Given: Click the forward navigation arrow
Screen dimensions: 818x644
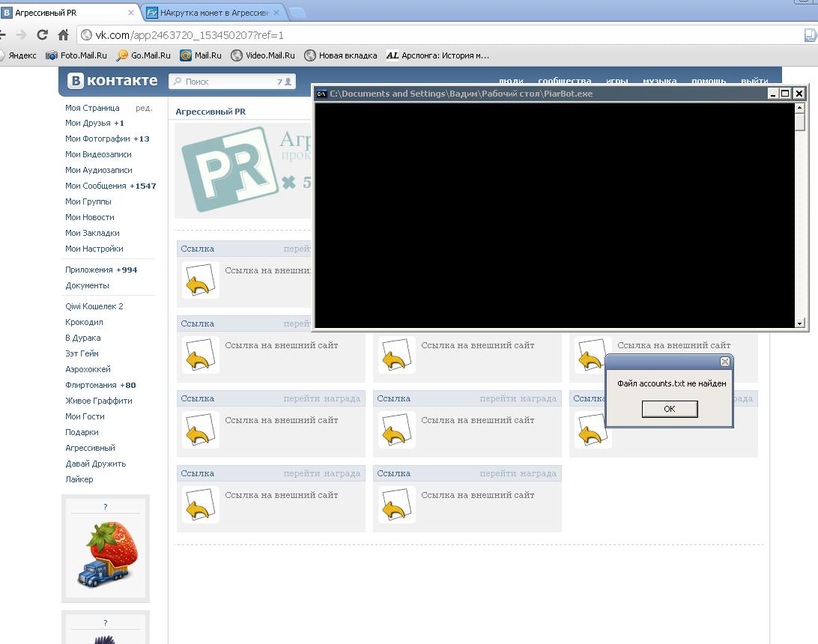Looking at the screenshot, I should (22, 35).
